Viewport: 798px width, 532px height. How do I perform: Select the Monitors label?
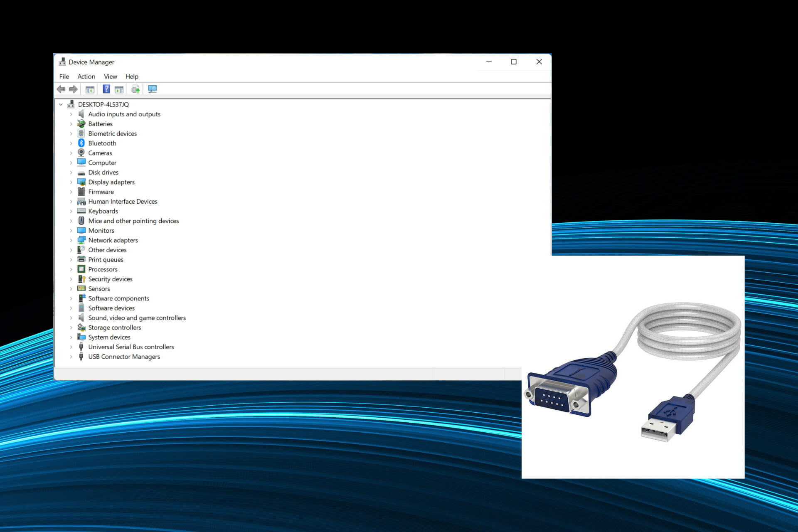[101, 230]
